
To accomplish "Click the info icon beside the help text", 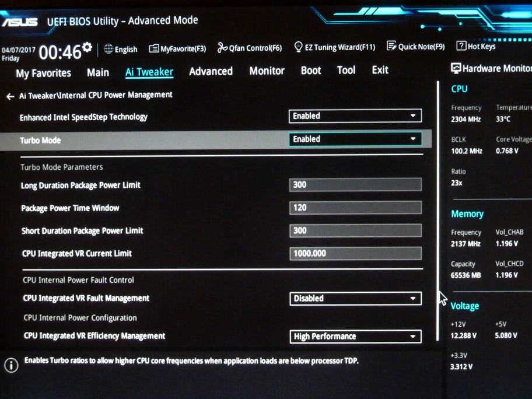I will click(x=11, y=365).
